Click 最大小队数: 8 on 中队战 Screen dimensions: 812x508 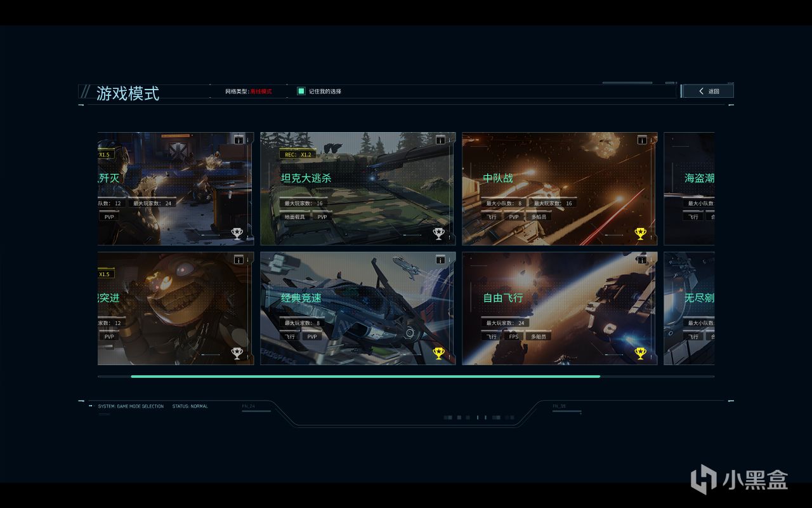click(504, 203)
